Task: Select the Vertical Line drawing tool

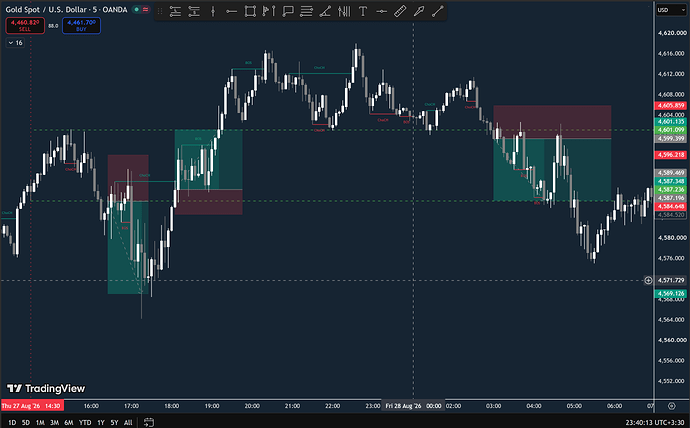Action: pos(213,12)
